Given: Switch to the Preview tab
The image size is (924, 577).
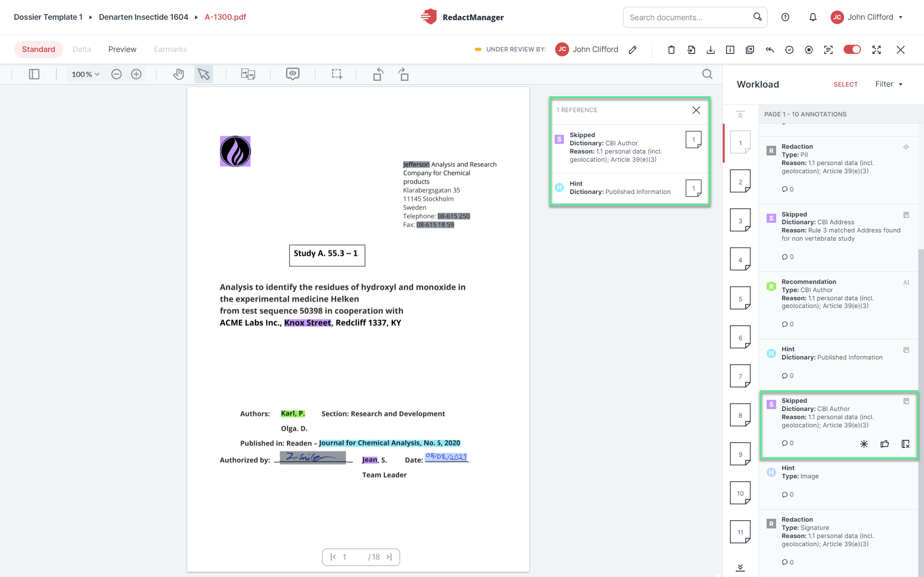Looking at the screenshot, I should coord(122,50).
